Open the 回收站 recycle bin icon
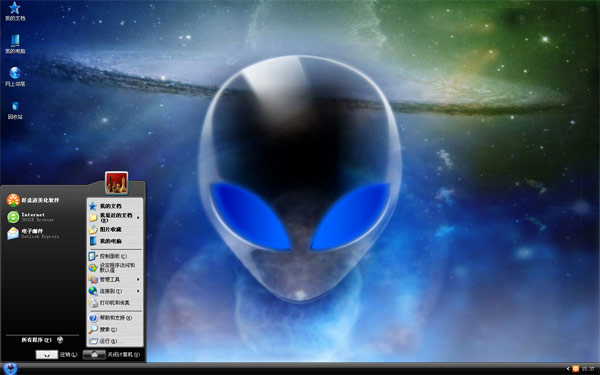 (x=15, y=110)
